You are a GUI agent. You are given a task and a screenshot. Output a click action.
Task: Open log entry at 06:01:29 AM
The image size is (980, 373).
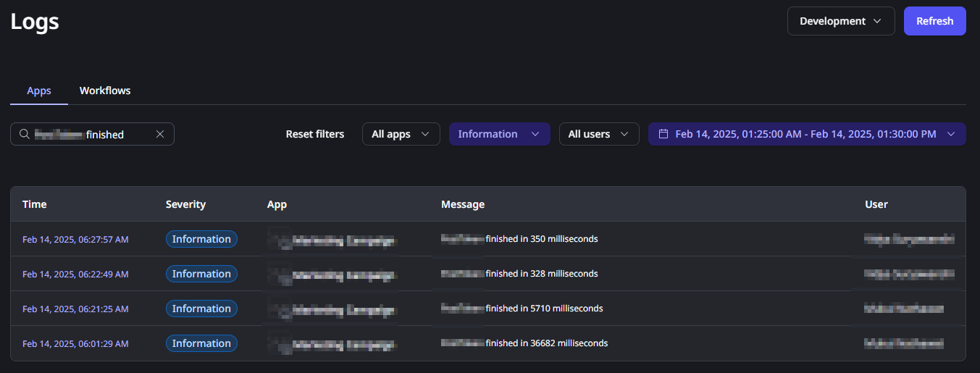(75, 343)
